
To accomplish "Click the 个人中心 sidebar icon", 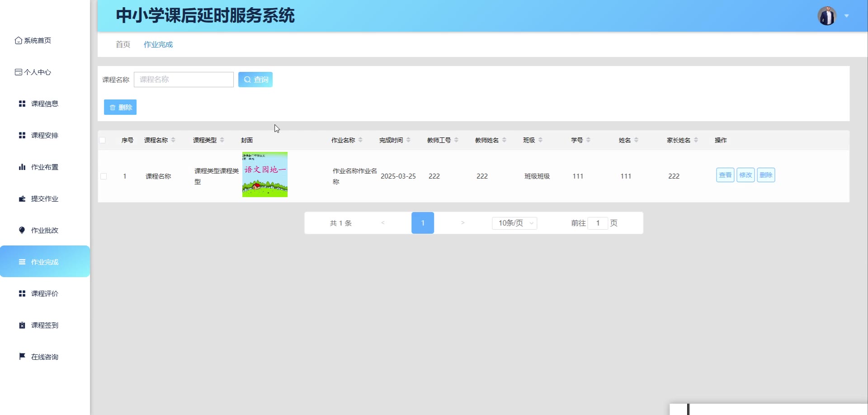I will [x=19, y=72].
